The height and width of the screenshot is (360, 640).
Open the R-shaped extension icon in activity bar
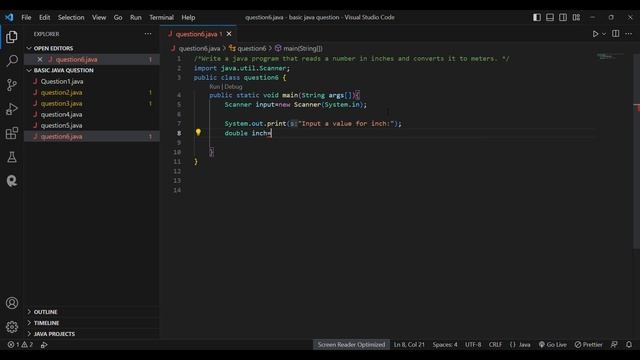tap(12, 181)
